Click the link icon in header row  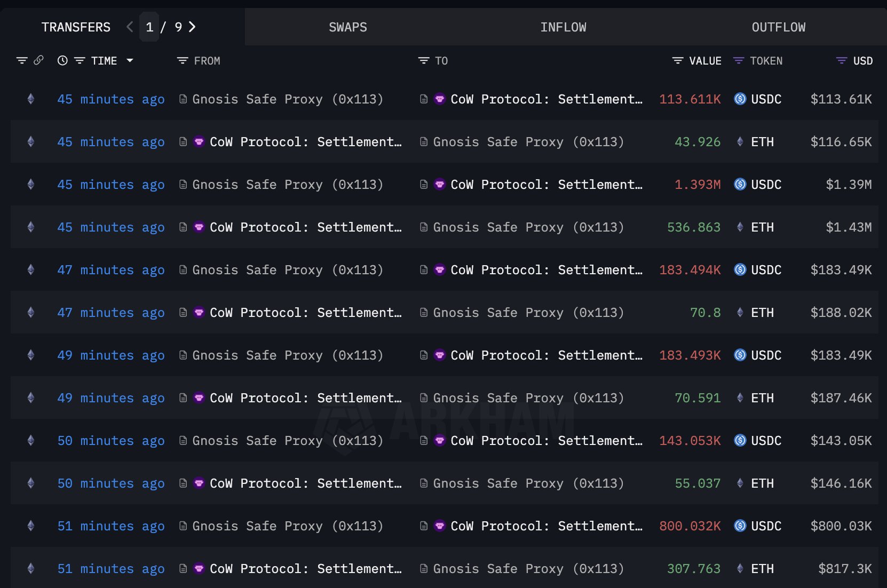tap(38, 60)
